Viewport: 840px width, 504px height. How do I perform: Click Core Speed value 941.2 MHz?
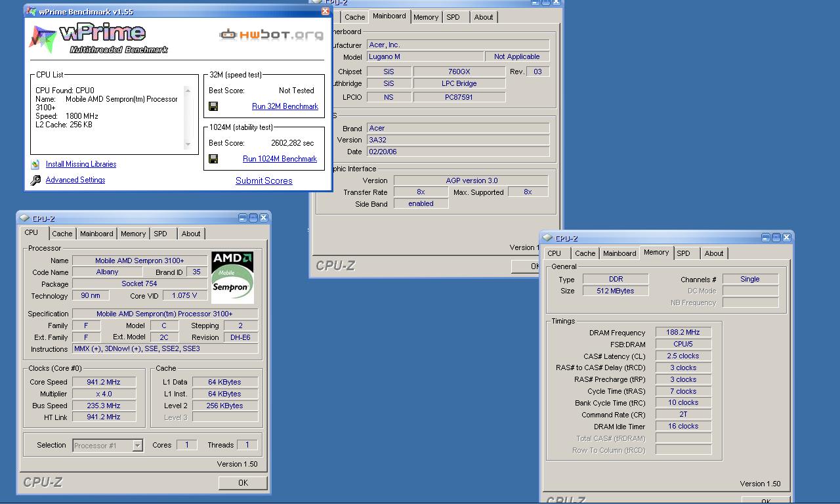104,382
